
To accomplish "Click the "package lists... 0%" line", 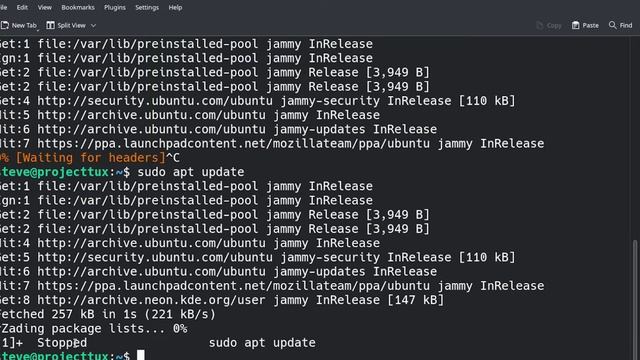I will coord(119,328).
